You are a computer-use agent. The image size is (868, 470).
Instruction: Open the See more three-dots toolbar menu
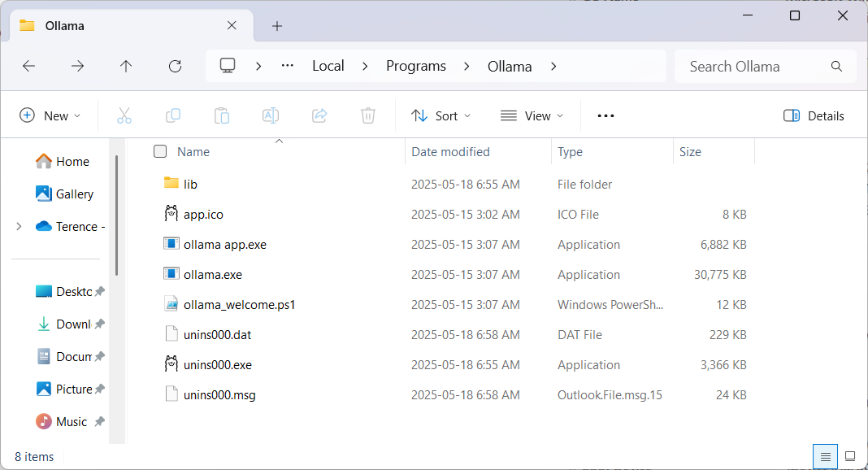pos(605,115)
